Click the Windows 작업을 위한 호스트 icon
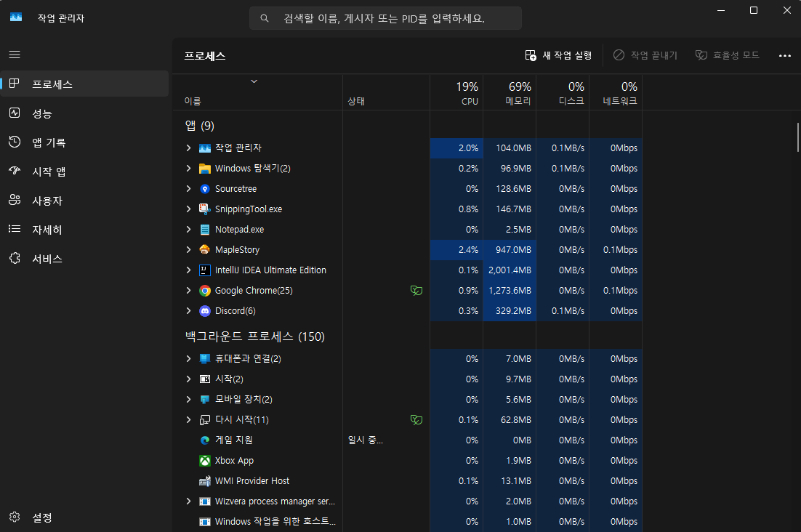 tap(205, 522)
